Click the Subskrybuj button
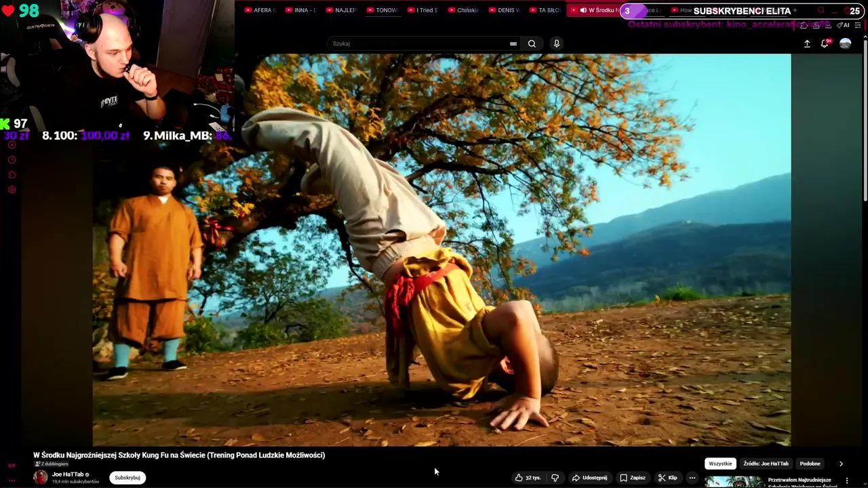This screenshot has width=868, height=488. point(127,477)
